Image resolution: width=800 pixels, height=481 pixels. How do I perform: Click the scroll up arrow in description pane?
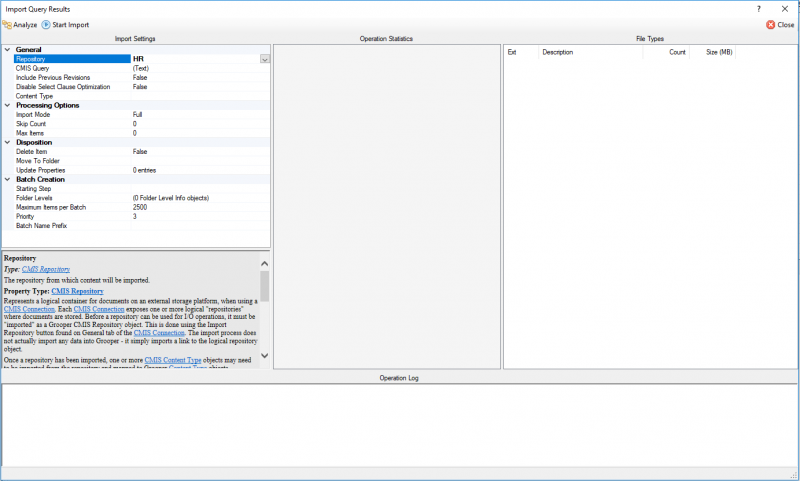tap(264, 264)
